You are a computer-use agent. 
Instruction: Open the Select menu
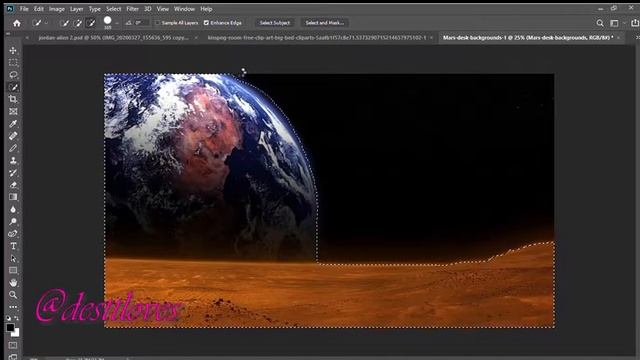tap(113, 9)
